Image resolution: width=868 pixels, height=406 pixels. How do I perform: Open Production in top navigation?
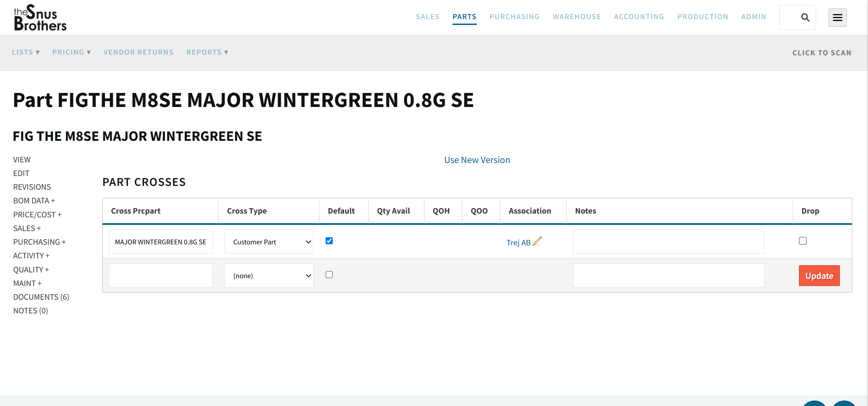pos(702,17)
